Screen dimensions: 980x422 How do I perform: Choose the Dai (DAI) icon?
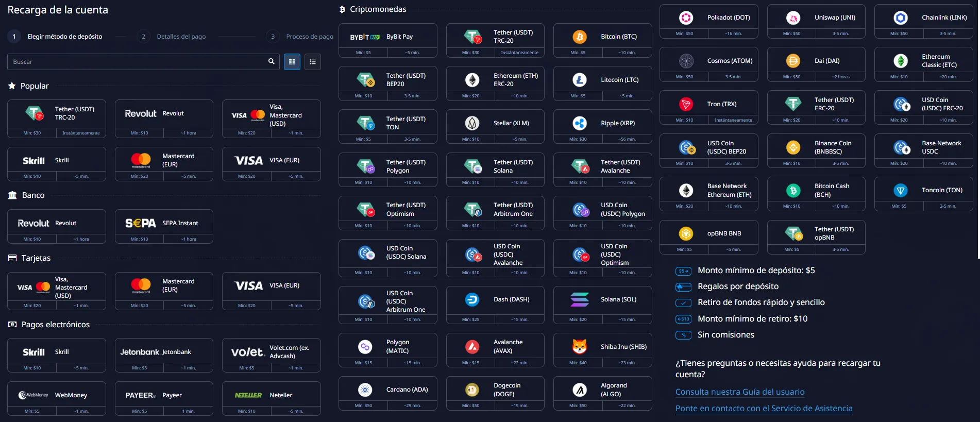coord(793,61)
